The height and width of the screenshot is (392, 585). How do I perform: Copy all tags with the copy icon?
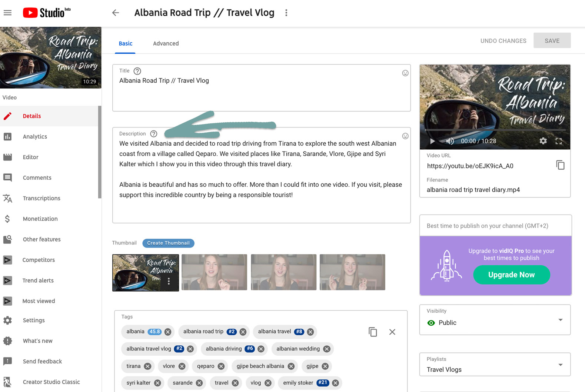pos(373,332)
